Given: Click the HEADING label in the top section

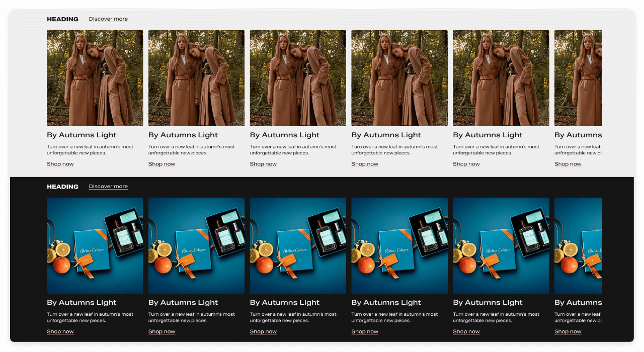Looking at the screenshot, I should coord(62,19).
